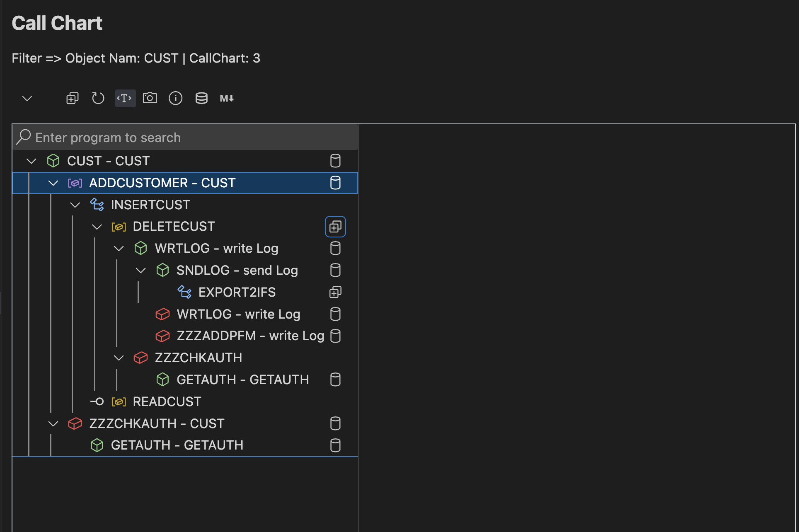Select GETAUTH - GETAUTH bottom tree item
The image size is (799, 532).
tap(177, 445)
